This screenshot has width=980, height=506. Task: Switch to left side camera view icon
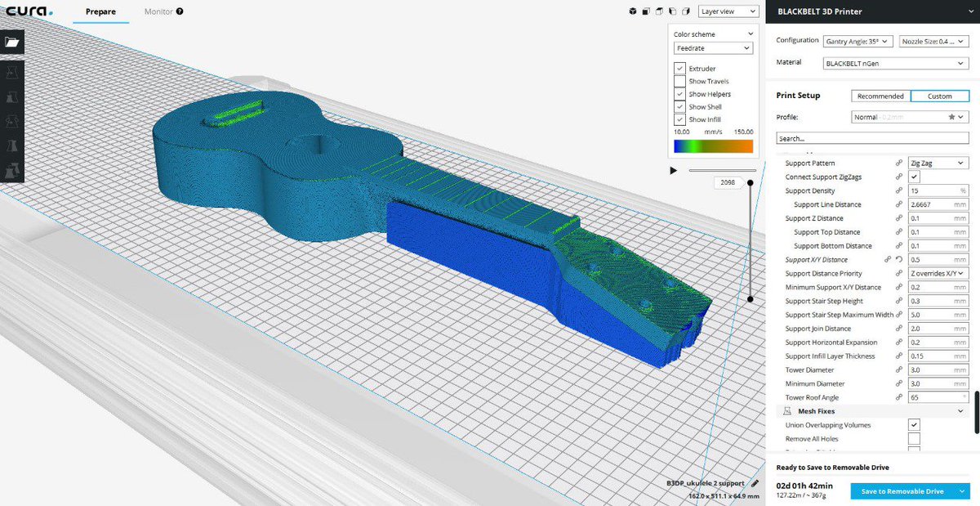click(x=672, y=11)
